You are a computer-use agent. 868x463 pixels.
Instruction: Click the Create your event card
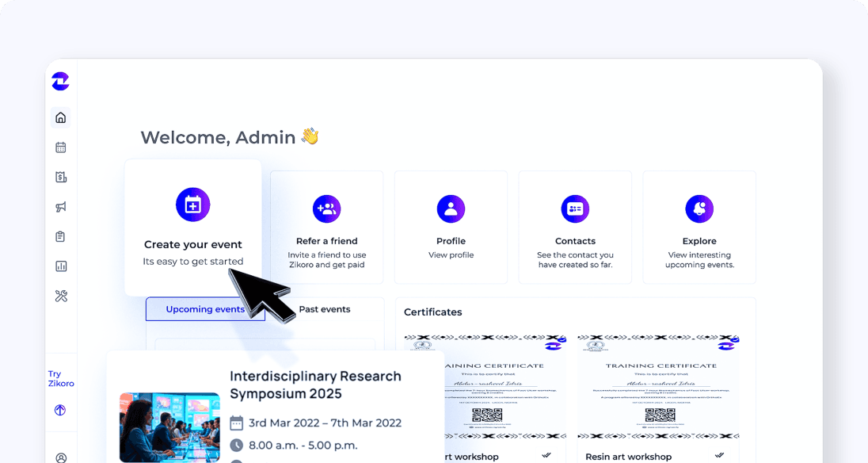[193, 228]
